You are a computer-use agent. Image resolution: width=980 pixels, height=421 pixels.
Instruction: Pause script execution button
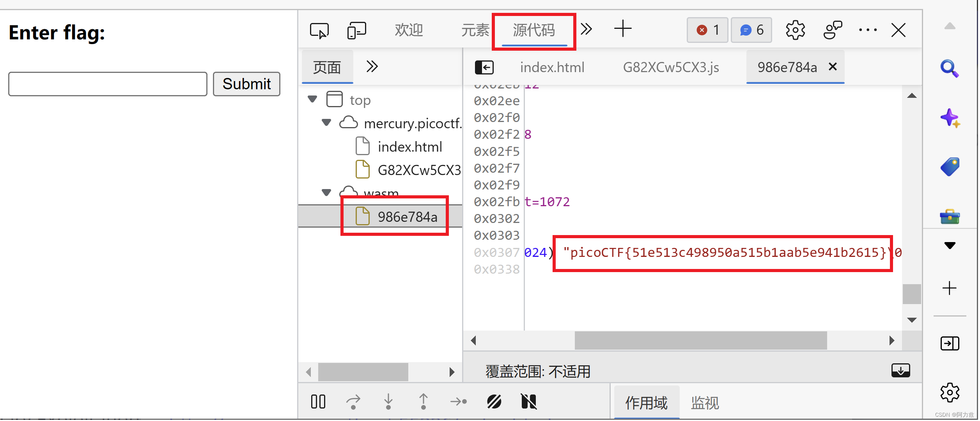tap(318, 402)
